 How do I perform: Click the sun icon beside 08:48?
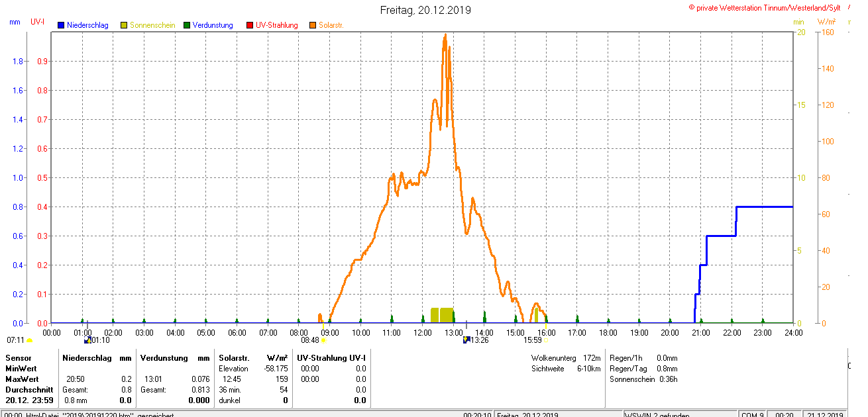coord(323,341)
